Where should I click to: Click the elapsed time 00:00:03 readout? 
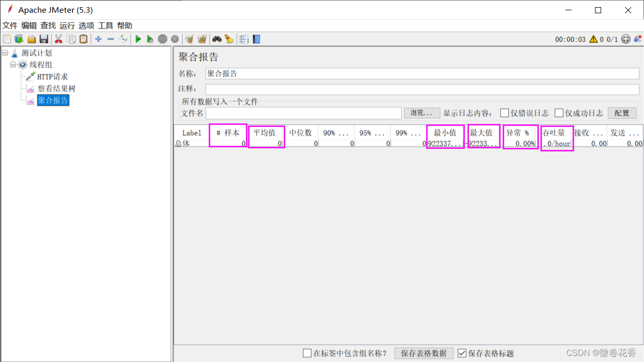tap(571, 39)
